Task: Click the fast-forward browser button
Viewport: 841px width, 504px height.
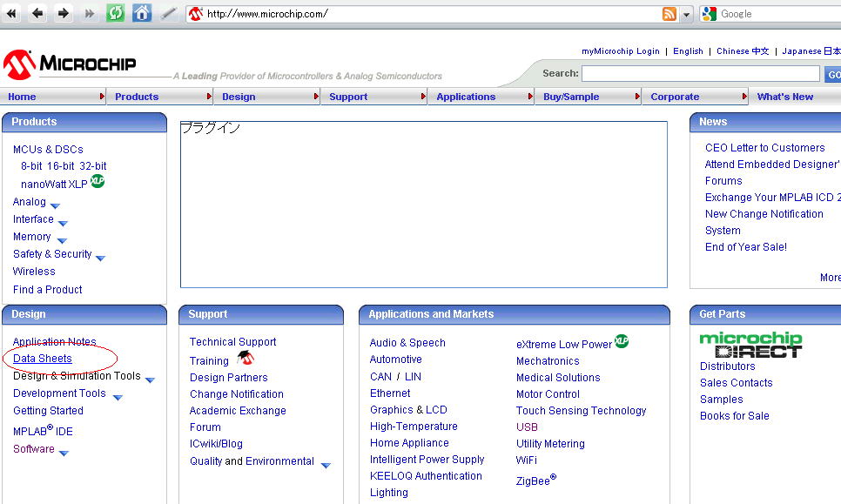Action: coord(89,13)
